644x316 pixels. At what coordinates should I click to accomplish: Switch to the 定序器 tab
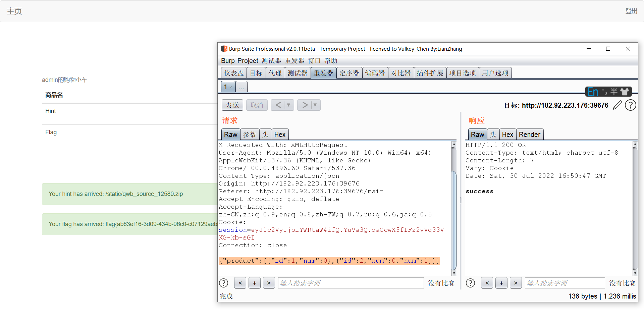(349, 73)
